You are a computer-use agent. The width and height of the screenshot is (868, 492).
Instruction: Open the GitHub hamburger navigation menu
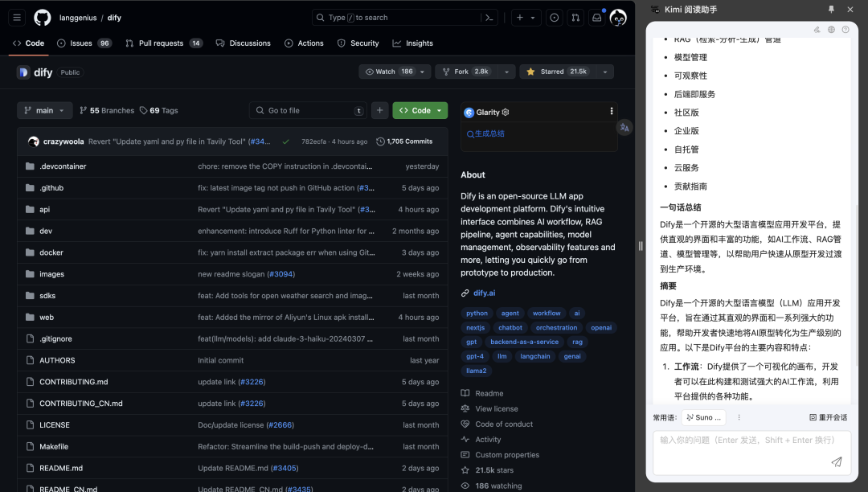tap(17, 18)
